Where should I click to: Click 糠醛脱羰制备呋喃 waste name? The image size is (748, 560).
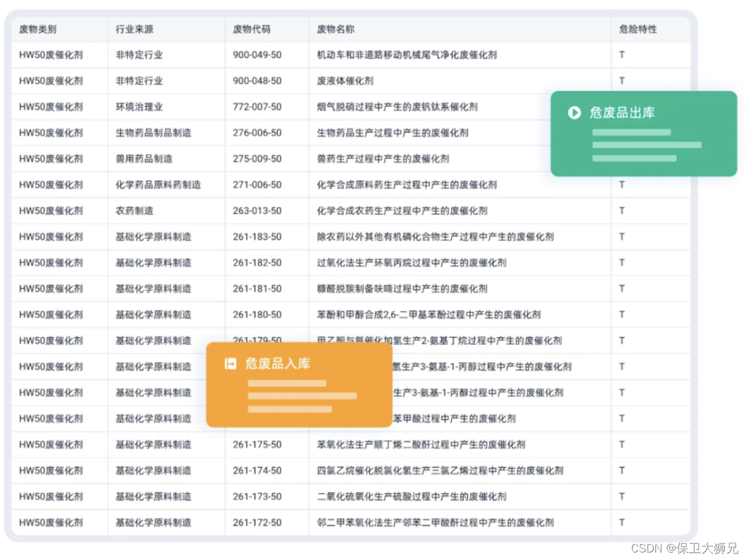pyautogui.click(x=402, y=289)
